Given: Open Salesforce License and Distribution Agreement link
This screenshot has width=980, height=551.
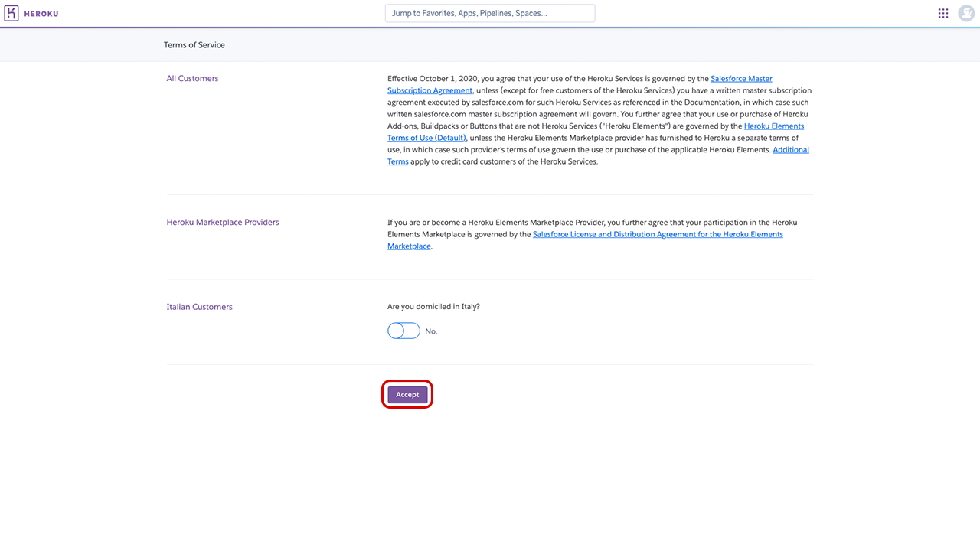Looking at the screenshot, I should click(657, 234).
